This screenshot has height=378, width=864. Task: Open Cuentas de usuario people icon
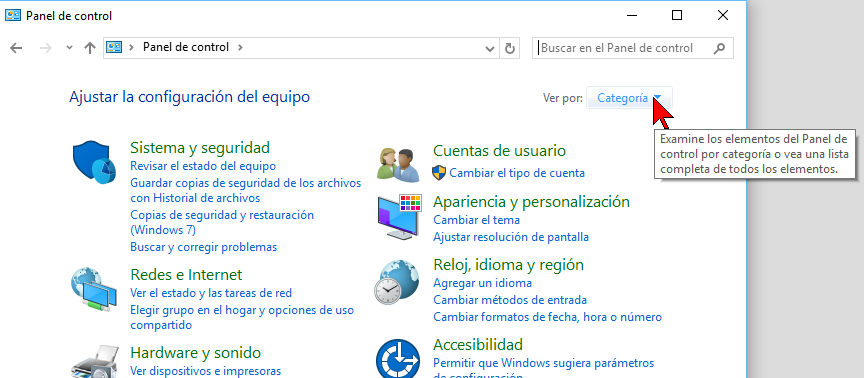398,164
